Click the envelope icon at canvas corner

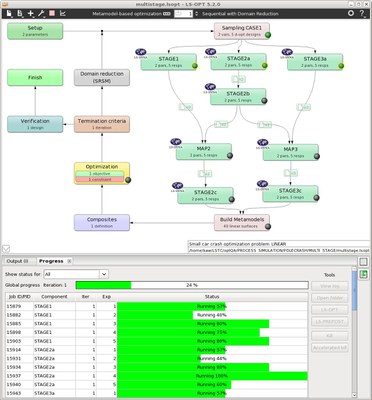6,249
